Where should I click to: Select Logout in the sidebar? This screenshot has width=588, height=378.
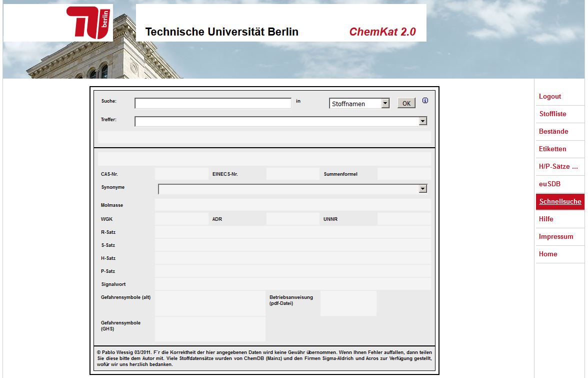(550, 96)
